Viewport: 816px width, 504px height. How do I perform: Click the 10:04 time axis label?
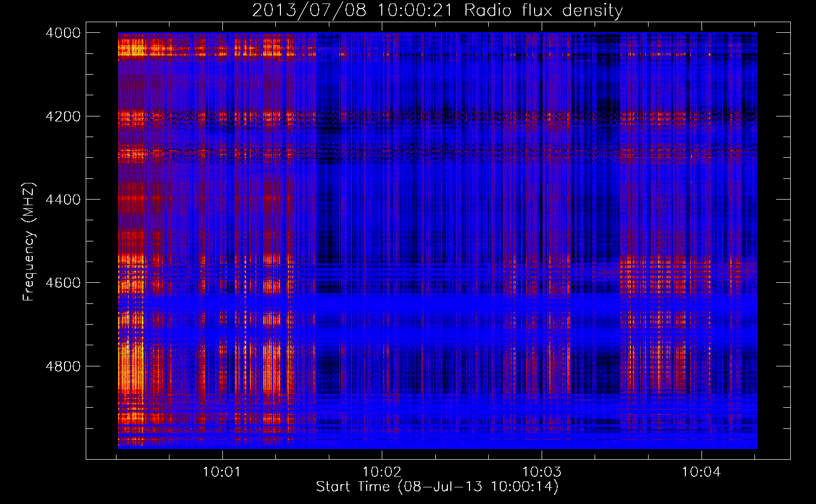click(701, 472)
